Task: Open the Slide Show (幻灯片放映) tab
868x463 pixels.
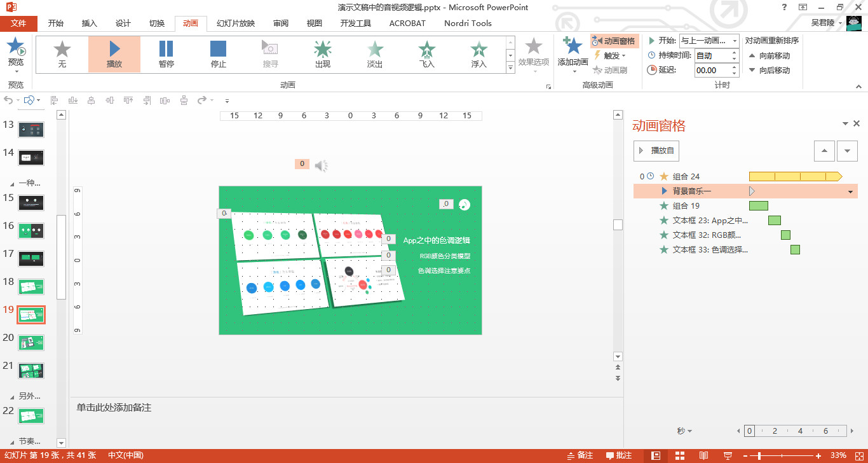Action: (235, 24)
